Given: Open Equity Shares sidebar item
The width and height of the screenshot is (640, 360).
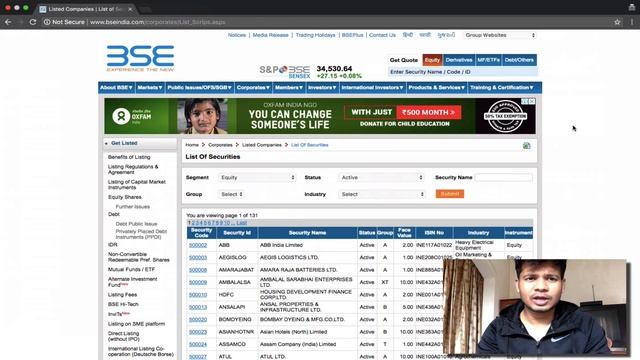Looking at the screenshot, I should [x=124, y=197].
